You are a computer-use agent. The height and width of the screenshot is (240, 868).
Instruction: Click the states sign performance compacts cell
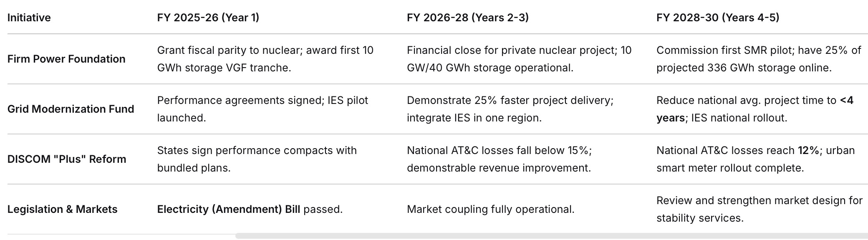257,159
